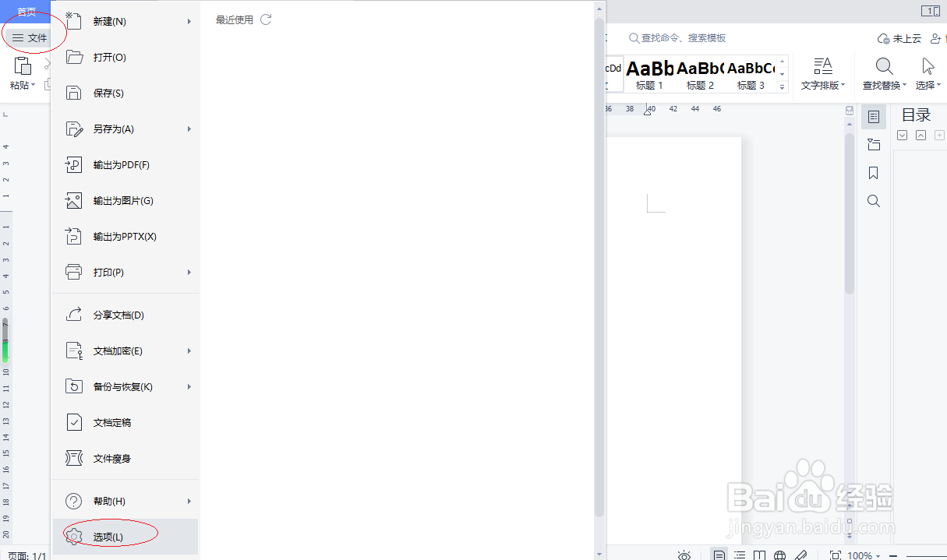Click the 分享文档(D) share icon
The image size is (947, 560).
(x=74, y=315)
